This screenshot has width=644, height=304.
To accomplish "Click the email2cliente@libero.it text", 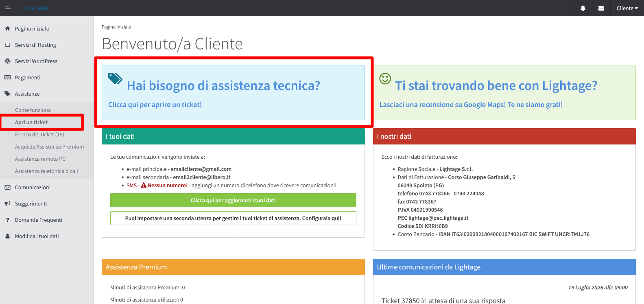I will point(202,177).
